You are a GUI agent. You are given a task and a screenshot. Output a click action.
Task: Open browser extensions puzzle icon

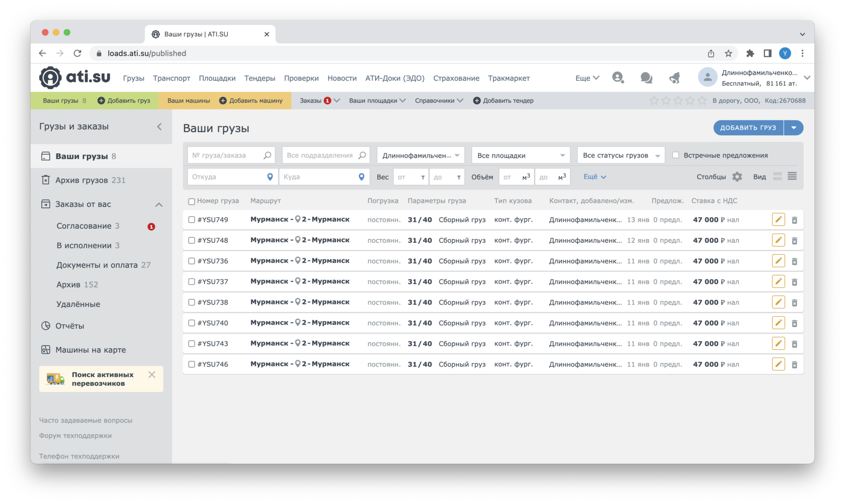click(750, 53)
